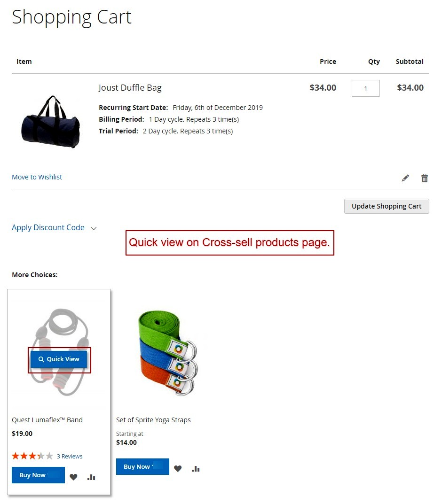This screenshot has width=442, height=504.
Task: Add Quest Lumaflex Band to wishlist via heart icon
Action: [x=73, y=477]
